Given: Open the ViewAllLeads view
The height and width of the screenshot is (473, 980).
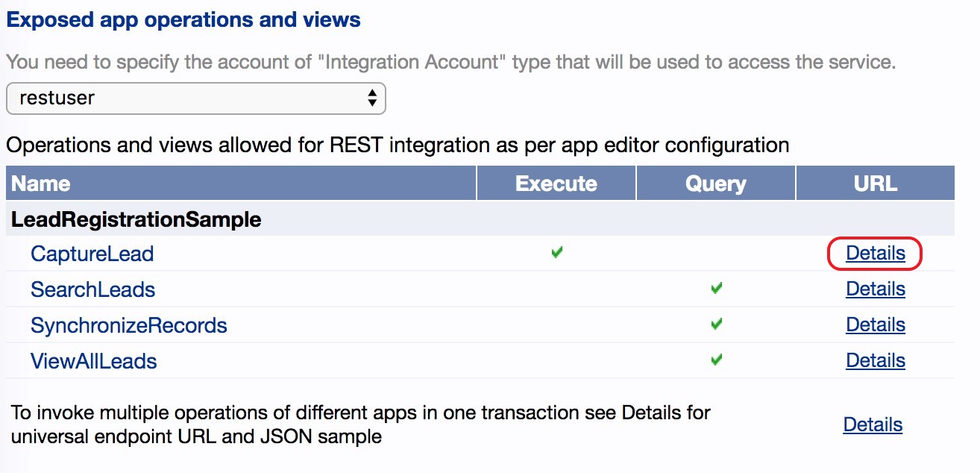Looking at the screenshot, I should [x=93, y=361].
